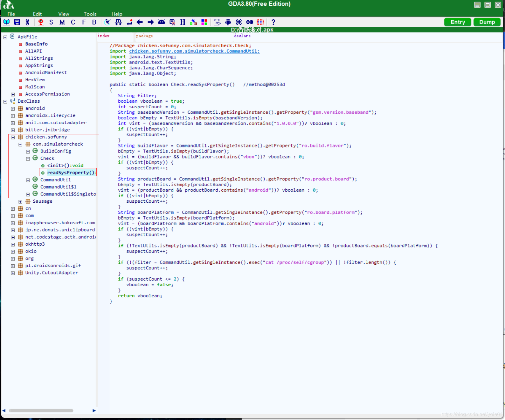Click the Entry button
Viewport: 505px width, 420px height.
coord(458,22)
